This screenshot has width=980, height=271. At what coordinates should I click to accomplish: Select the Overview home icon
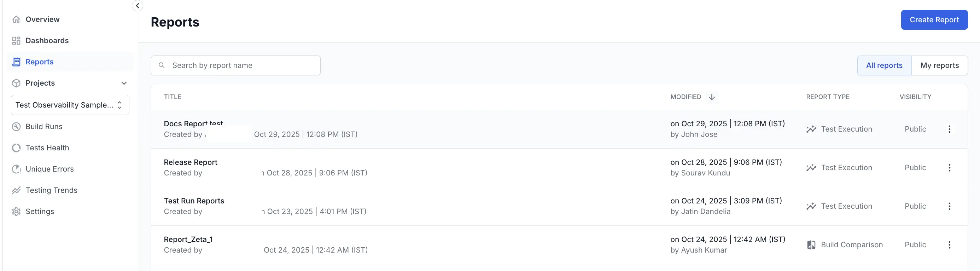click(x=16, y=19)
